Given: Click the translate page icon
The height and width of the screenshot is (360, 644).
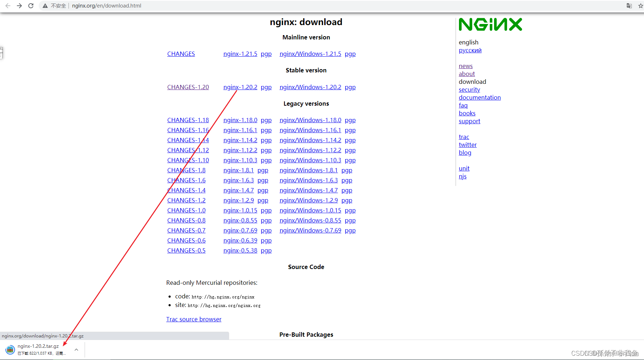Looking at the screenshot, I should (629, 6).
